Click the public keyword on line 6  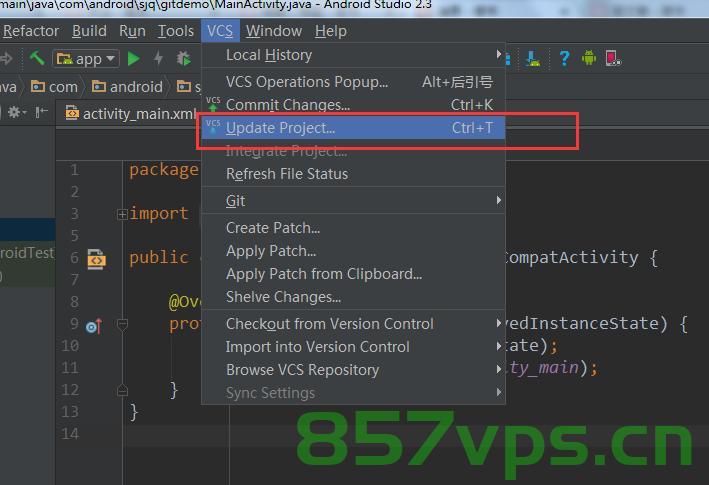[x=159, y=258]
